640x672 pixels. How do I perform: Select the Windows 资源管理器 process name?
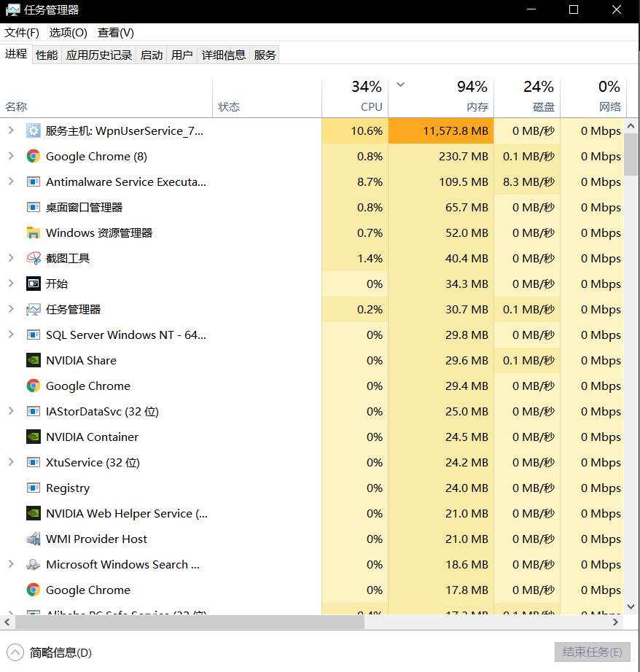[99, 233]
